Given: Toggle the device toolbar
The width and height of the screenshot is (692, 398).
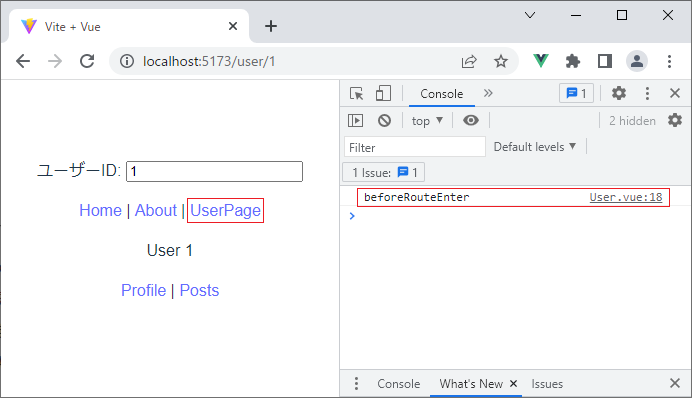Looking at the screenshot, I should point(383,94).
